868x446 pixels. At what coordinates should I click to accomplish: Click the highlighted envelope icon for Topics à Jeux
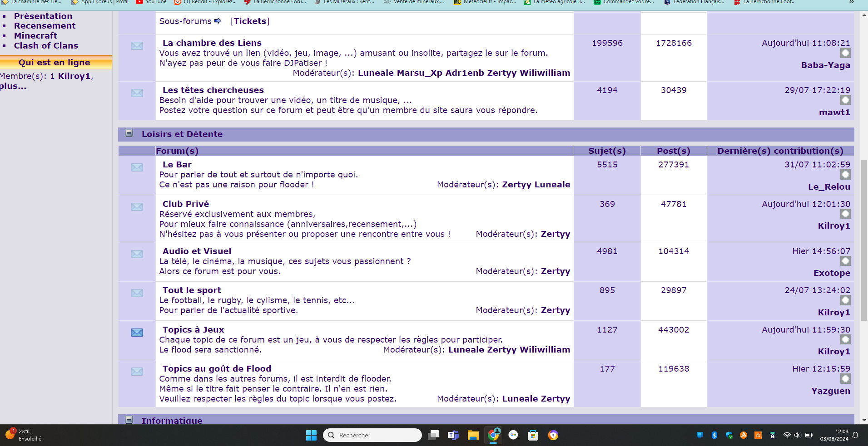137,333
